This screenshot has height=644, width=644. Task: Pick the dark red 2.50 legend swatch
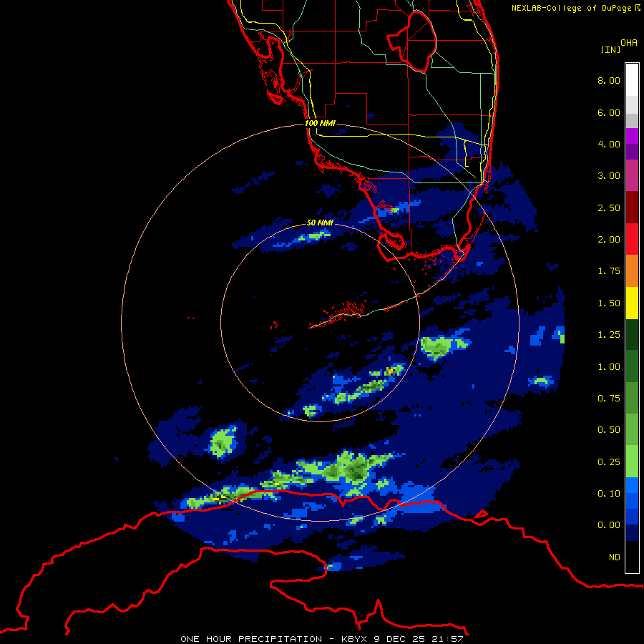pos(632,208)
